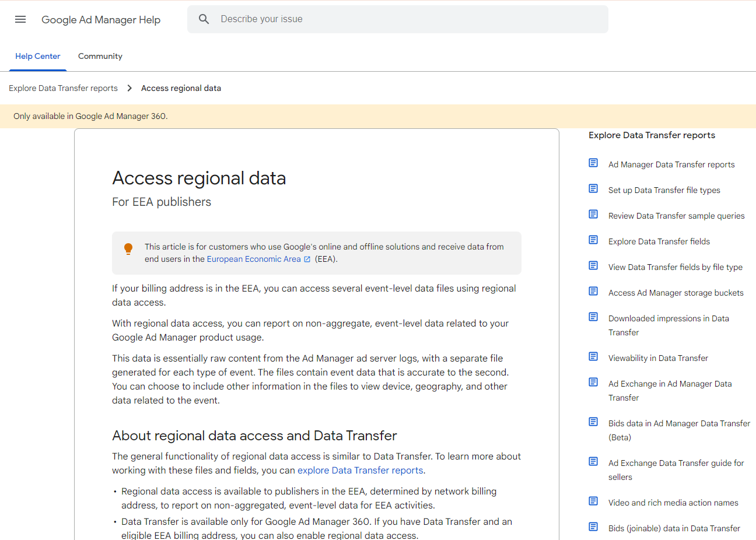Click article icon for Set up Data Transfer file types

593,188
